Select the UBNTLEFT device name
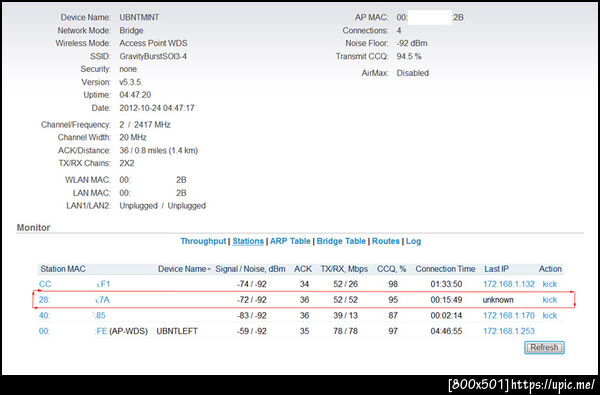The width and height of the screenshot is (600, 395). click(x=177, y=331)
